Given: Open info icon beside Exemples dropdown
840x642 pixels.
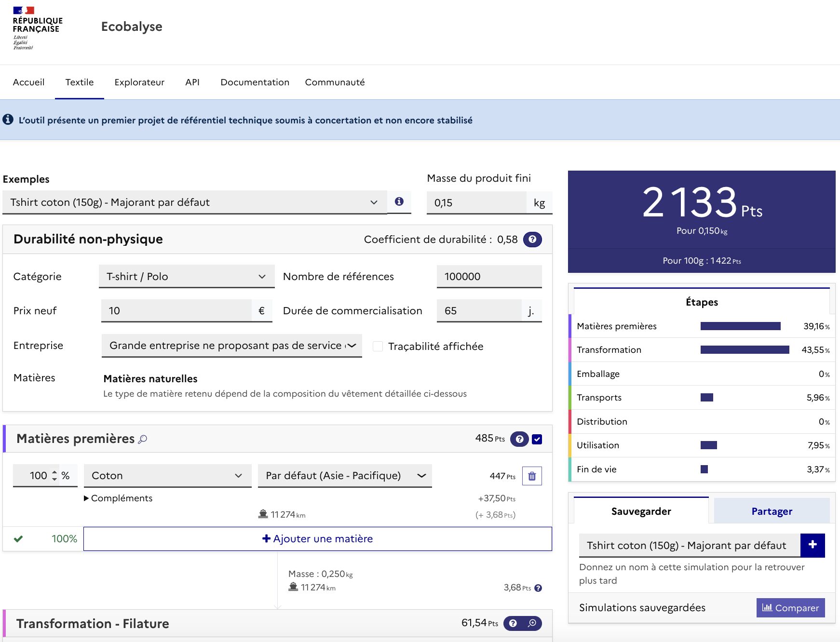Looking at the screenshot, I should (399, 201).
